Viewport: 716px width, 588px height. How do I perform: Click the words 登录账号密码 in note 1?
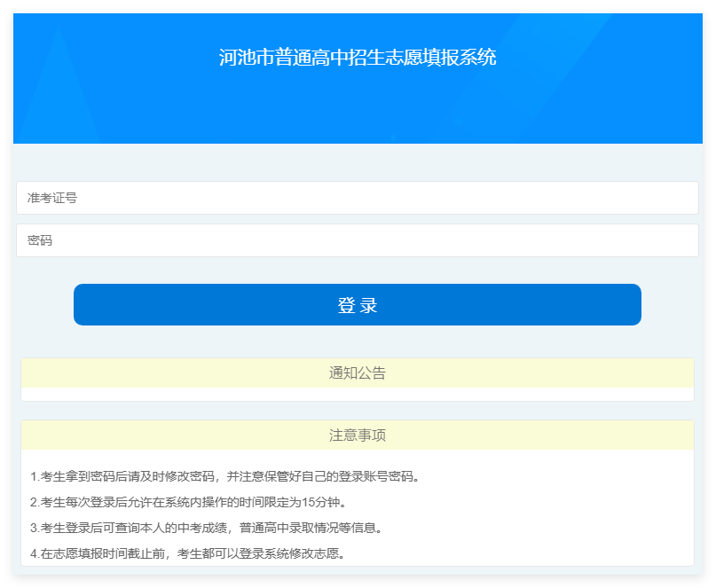371,476
